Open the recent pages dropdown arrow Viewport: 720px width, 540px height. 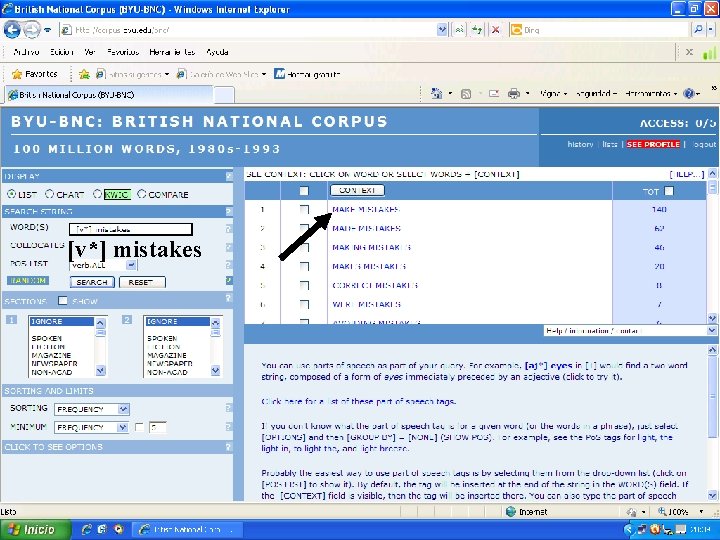point(48,30)
